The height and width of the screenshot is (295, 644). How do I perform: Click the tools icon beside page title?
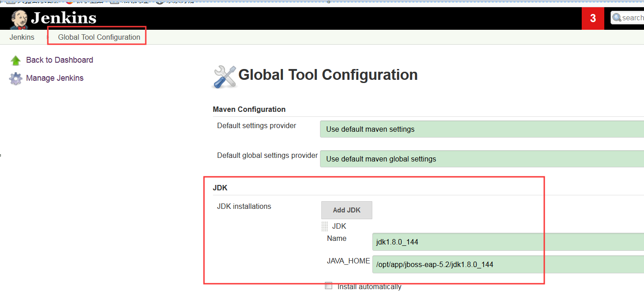tap(224, 76)
